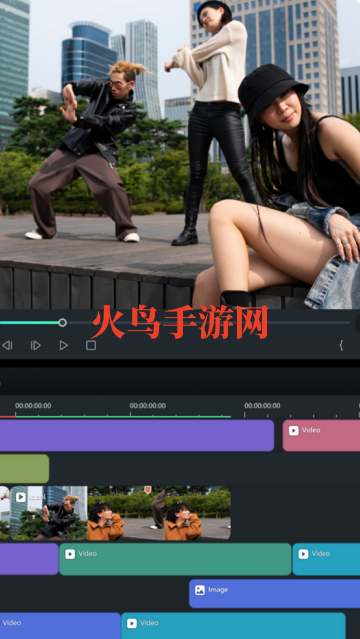Viewport: 360px width, 639px height.
Task: Click the video preview of the dancers
Action: click(180, 154)
